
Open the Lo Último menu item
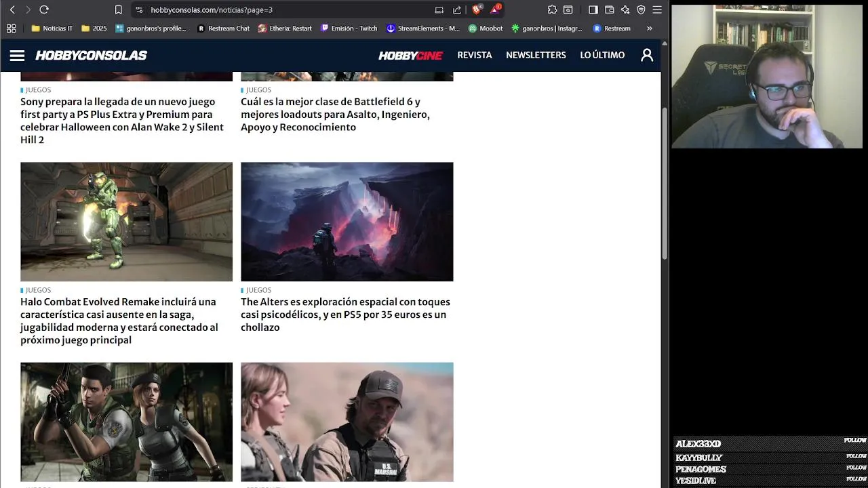(602, 55)
